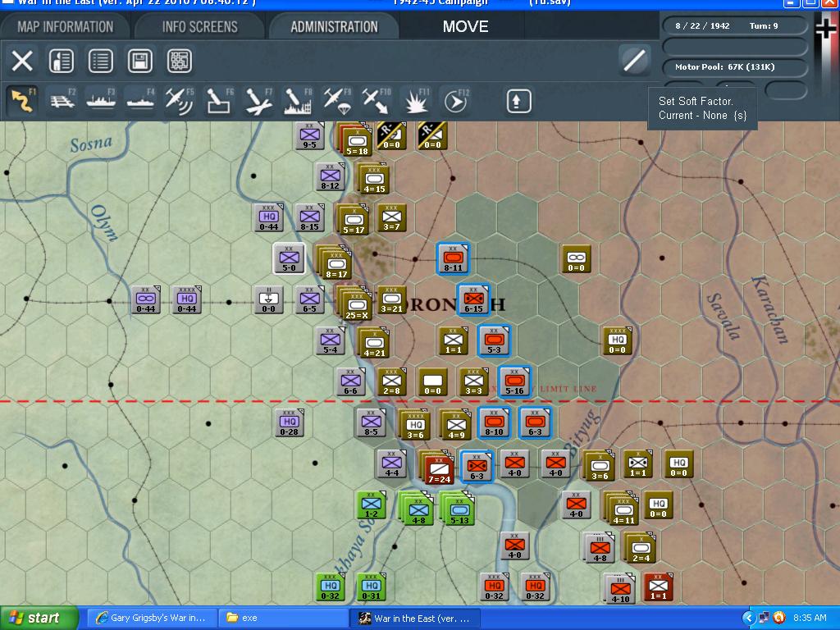Select the green 1-2 infantry unit

(371, 504)
